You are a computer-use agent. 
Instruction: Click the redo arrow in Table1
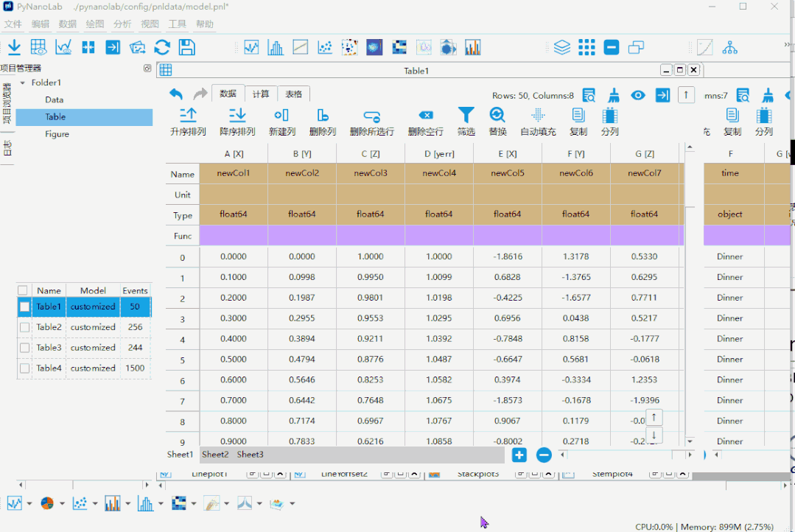tap(200, 94)
